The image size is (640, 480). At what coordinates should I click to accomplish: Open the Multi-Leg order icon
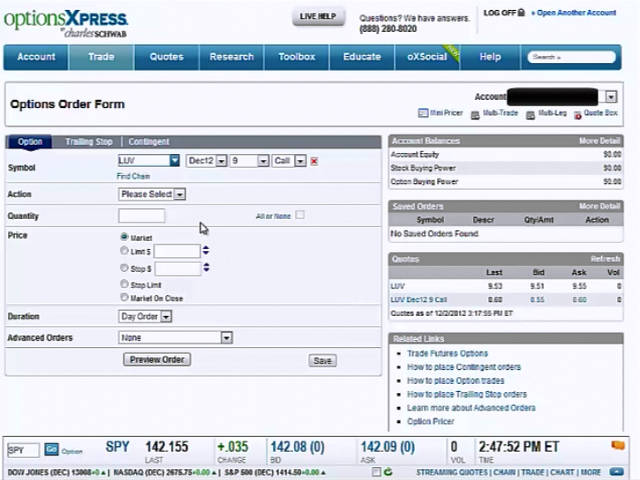pyautogui.click(x=530, y=116)
